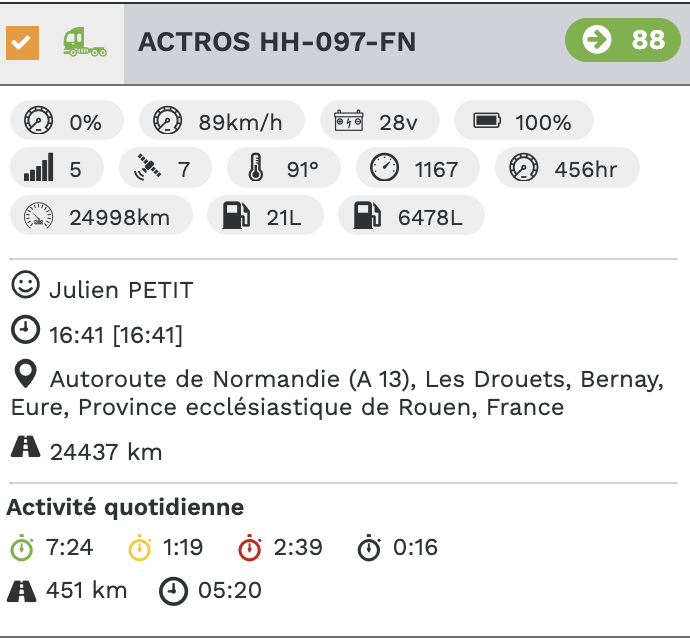Viewport: 690px width, 638px height.
Task: Click the green truck icon
Action: [85, 42]
